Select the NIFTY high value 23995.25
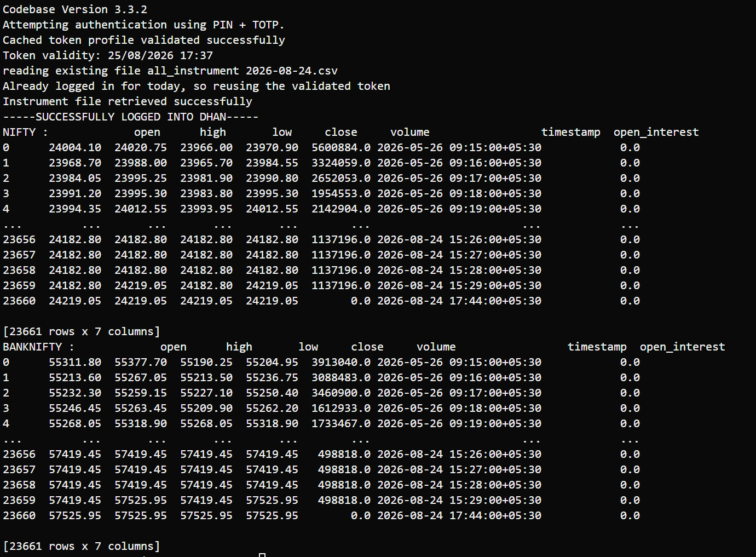 coord(141,178)
